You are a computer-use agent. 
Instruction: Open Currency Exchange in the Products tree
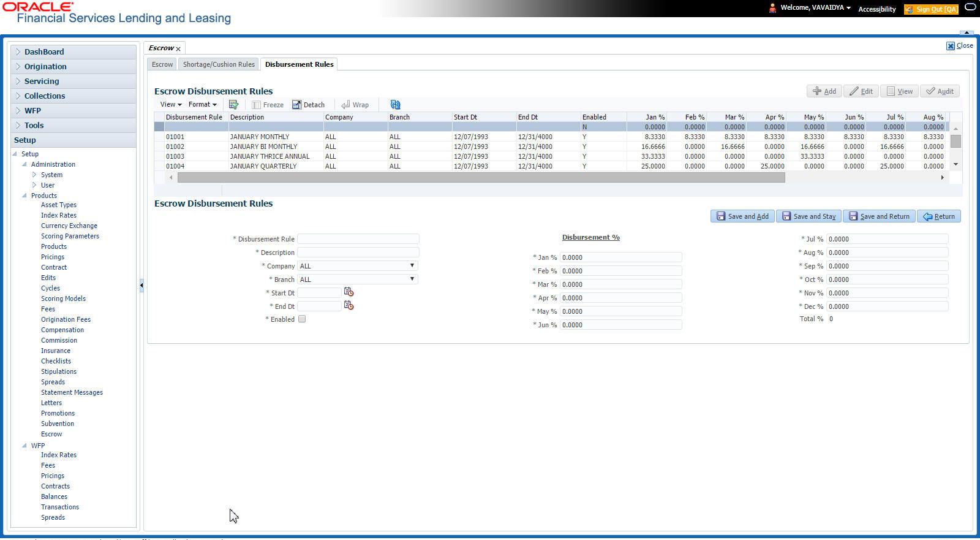[x=69, y=226]
